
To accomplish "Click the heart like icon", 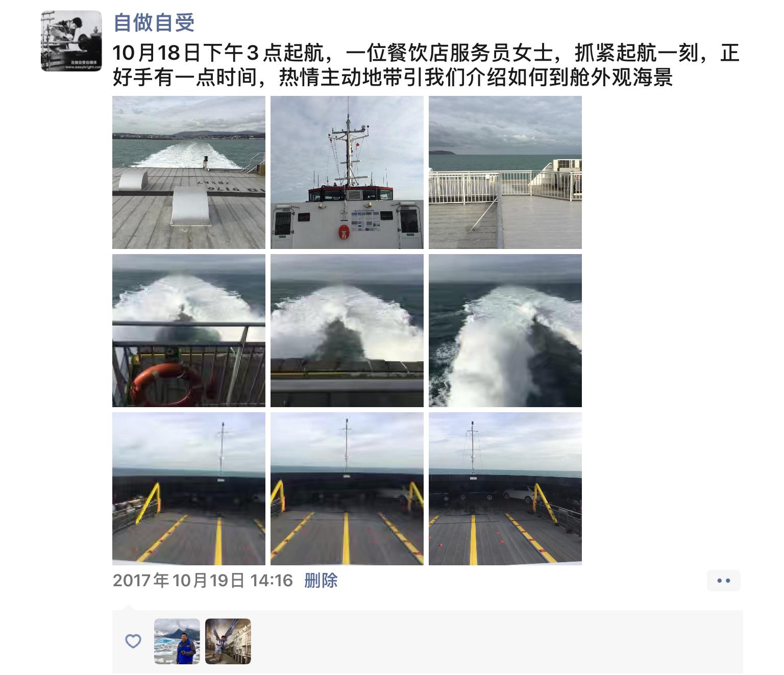I will tap(133, 641).
